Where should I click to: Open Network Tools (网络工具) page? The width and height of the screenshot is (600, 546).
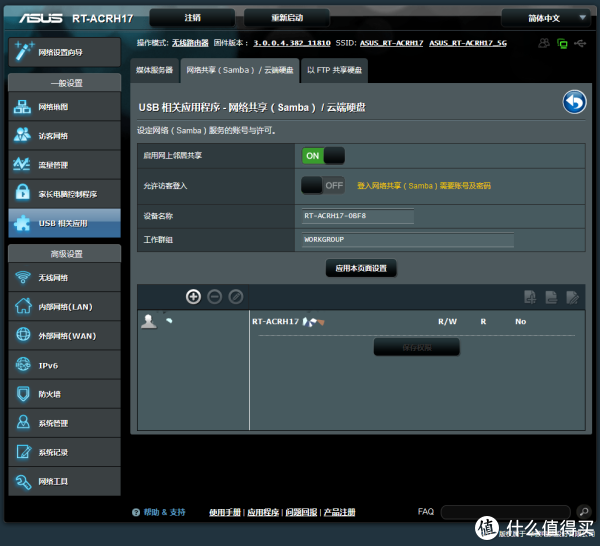64,481
